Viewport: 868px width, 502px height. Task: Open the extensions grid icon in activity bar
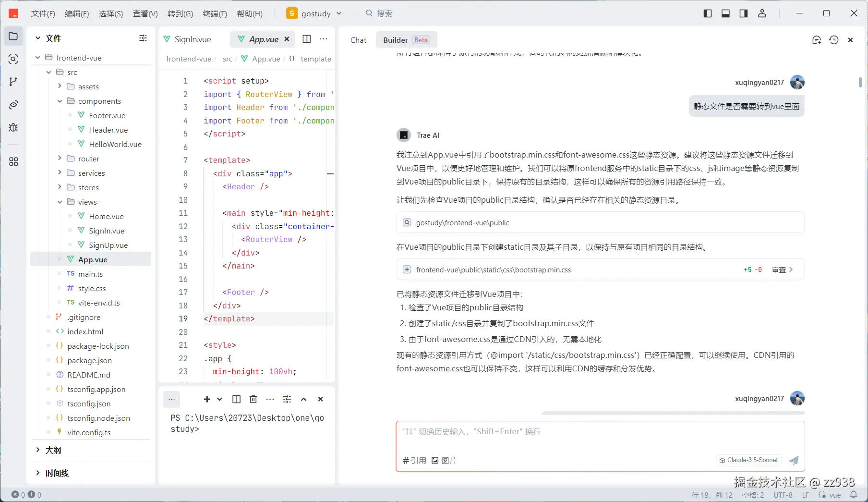pyautogui.click(x=13, y=161)
